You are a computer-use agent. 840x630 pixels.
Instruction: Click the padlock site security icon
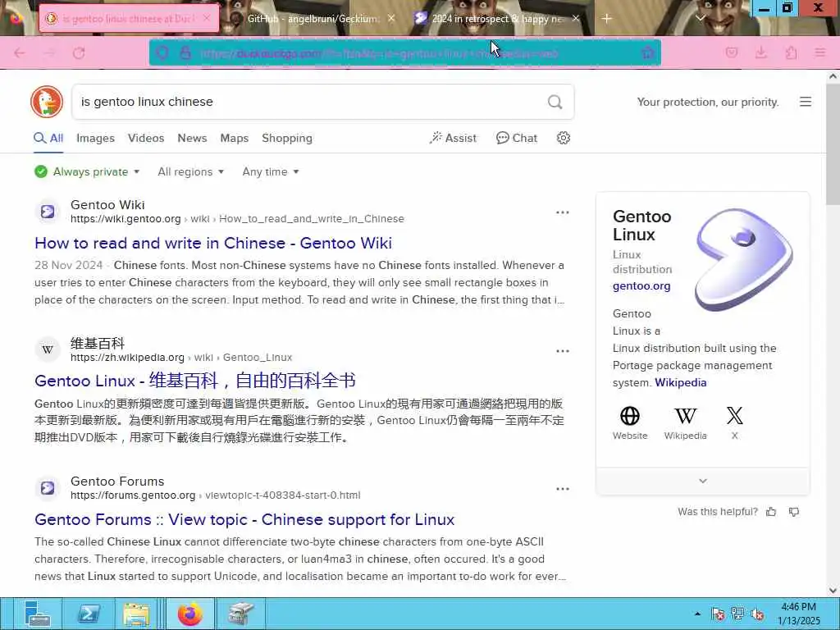click(x=185, y=53)
